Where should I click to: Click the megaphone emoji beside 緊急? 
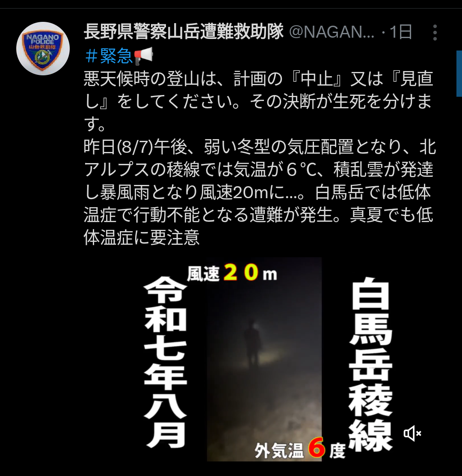coord(143,56)
